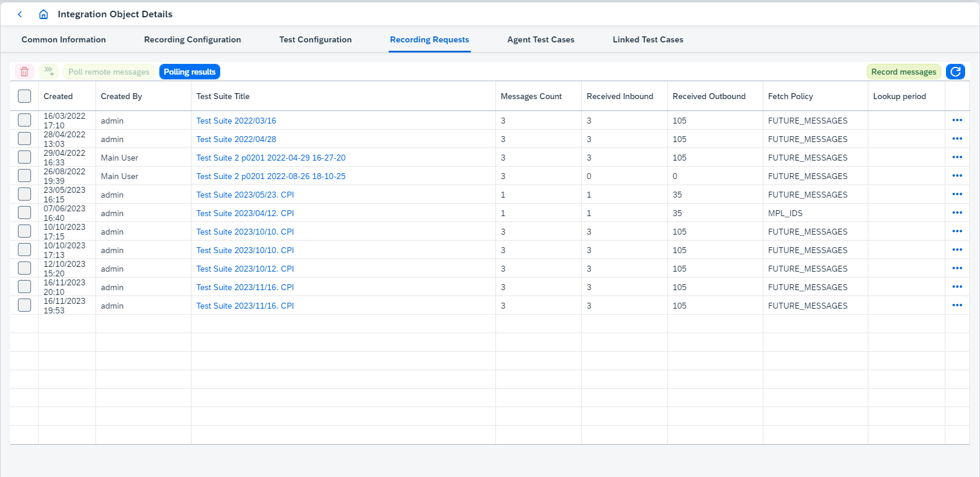The width and height of the screenshot is (980, 477).
Task: Select the row created 23/05/2023 16:15
Action: coord(24,194)
